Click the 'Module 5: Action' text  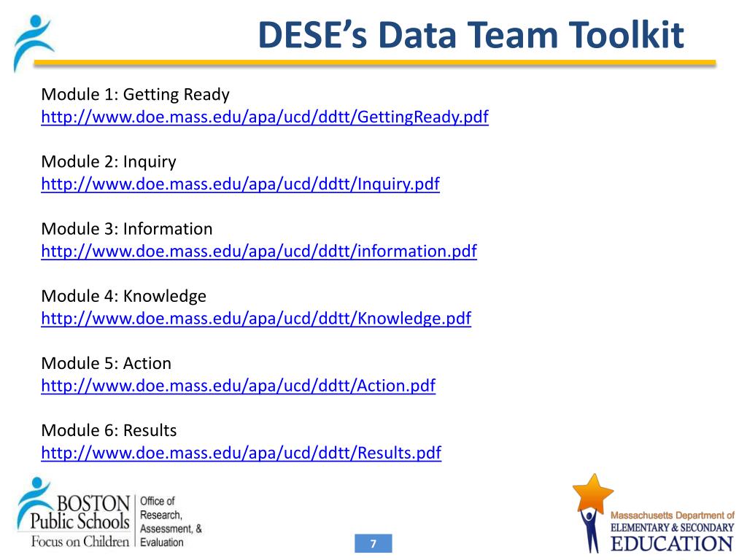[107, 363]
